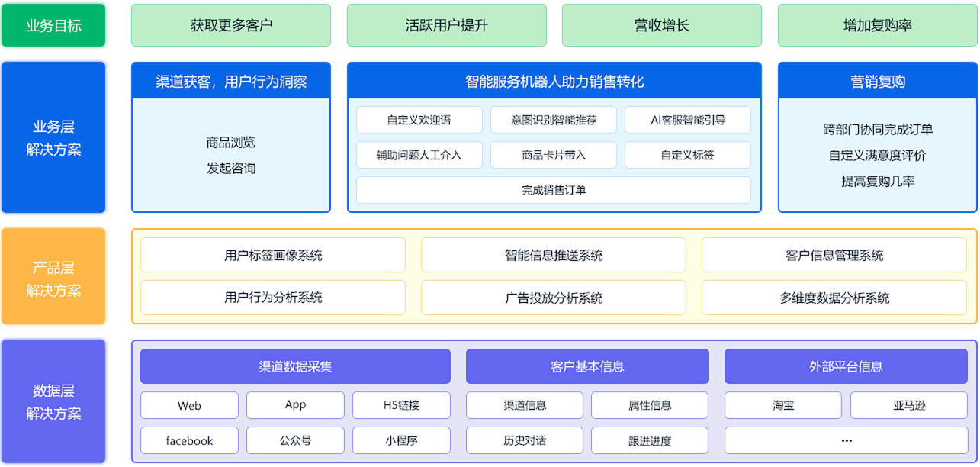Image resolution: width=980 pixels, height=467 pixels.
Task: Select 意图识别智能推荐 box
Action: pyautogui.click(x=554, y=120)
